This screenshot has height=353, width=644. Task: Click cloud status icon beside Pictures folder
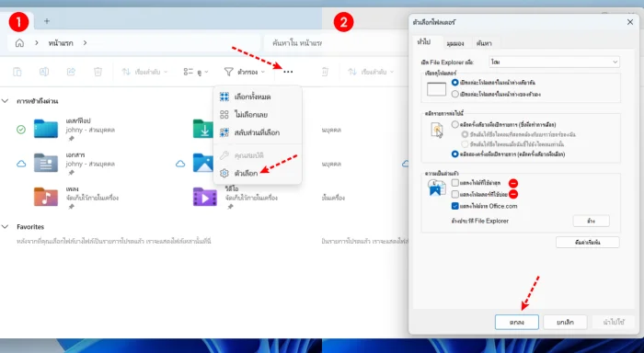tap(180, 165)
